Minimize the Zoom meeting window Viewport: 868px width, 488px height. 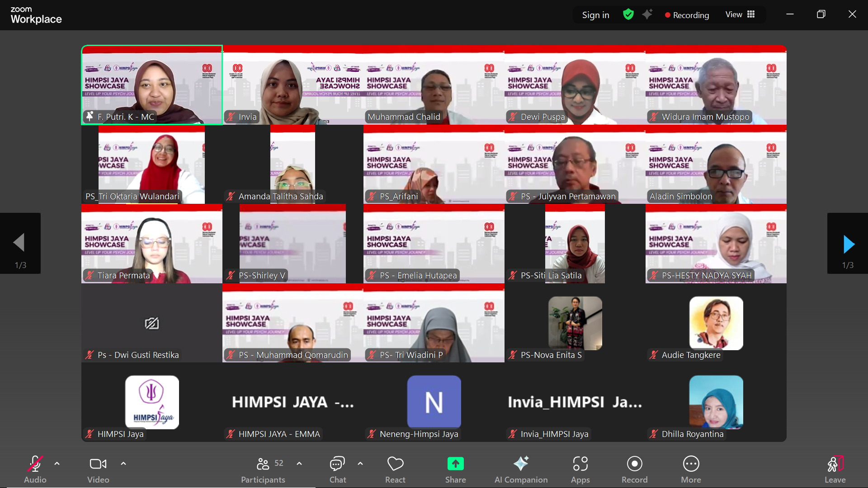click(x=790, y=14)
